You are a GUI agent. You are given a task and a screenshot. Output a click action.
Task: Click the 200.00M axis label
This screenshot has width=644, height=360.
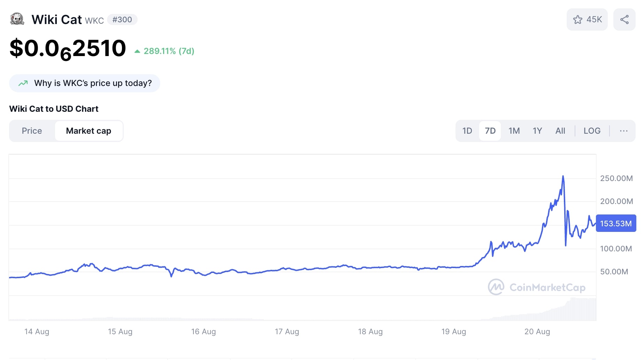coord(616,201)
